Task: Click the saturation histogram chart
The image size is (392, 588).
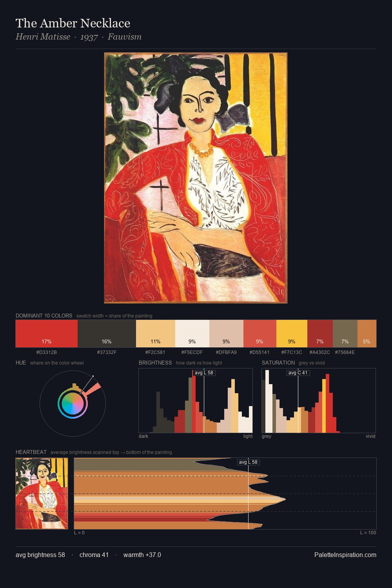Action: [x=319, y=401]
